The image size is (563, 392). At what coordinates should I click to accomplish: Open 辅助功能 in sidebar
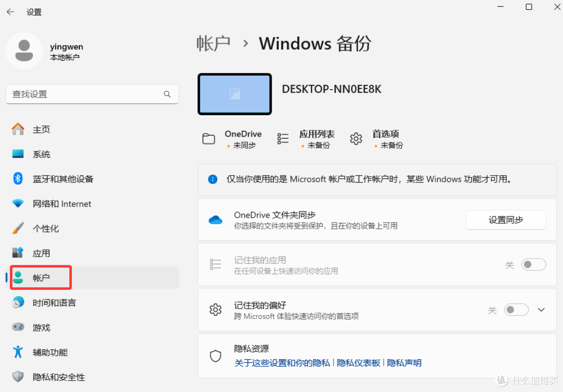(x=92, y=352)
